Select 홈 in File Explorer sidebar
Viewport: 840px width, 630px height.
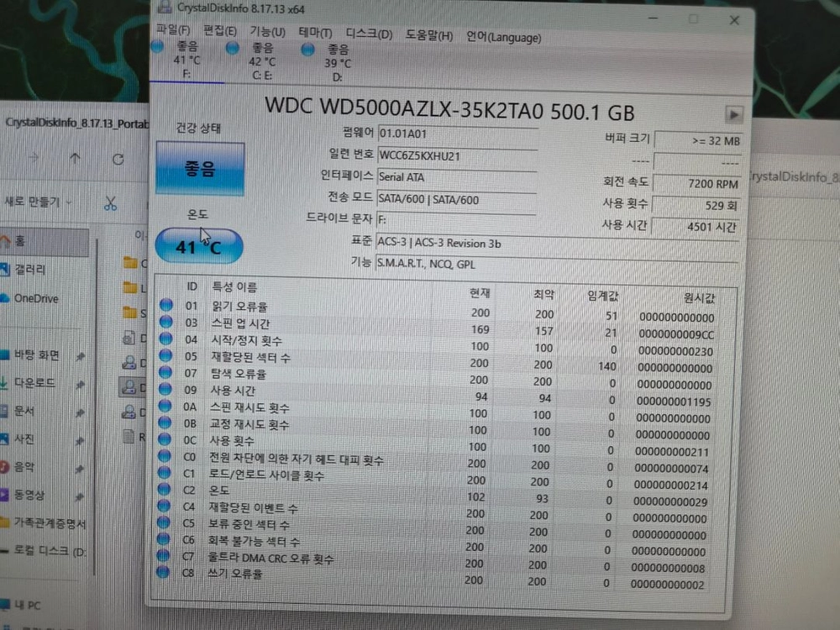click(44, 242)
